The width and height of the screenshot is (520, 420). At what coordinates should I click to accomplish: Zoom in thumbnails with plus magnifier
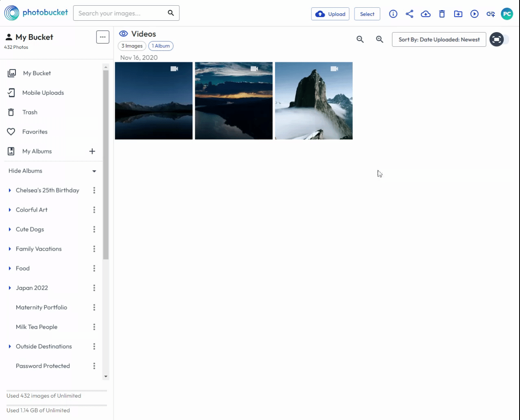(380, 39)
